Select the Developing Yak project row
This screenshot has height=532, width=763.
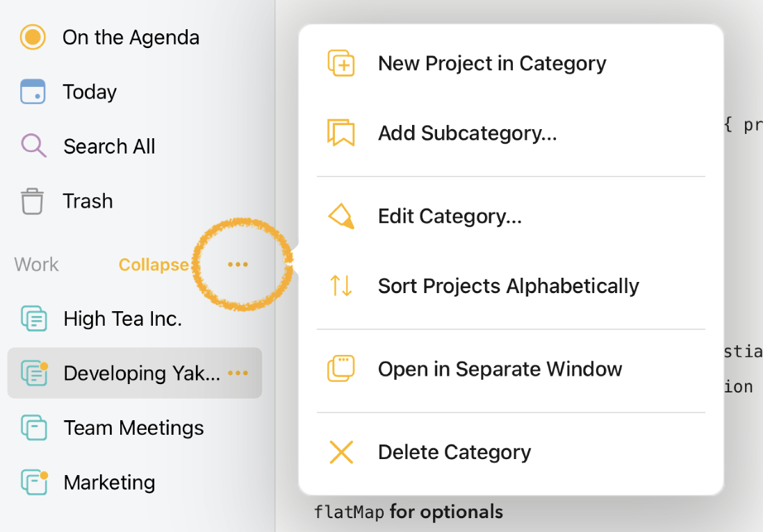tap(135, 373)
